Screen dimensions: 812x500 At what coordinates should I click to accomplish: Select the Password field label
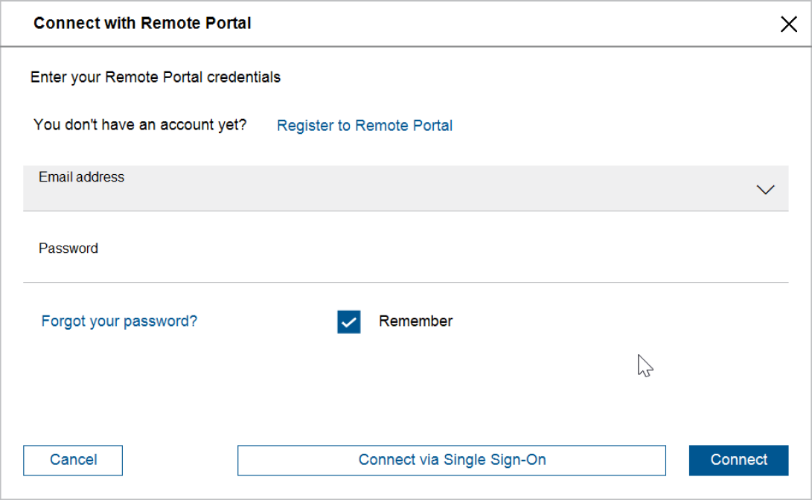pyautogui.click(x=68, y=248)
